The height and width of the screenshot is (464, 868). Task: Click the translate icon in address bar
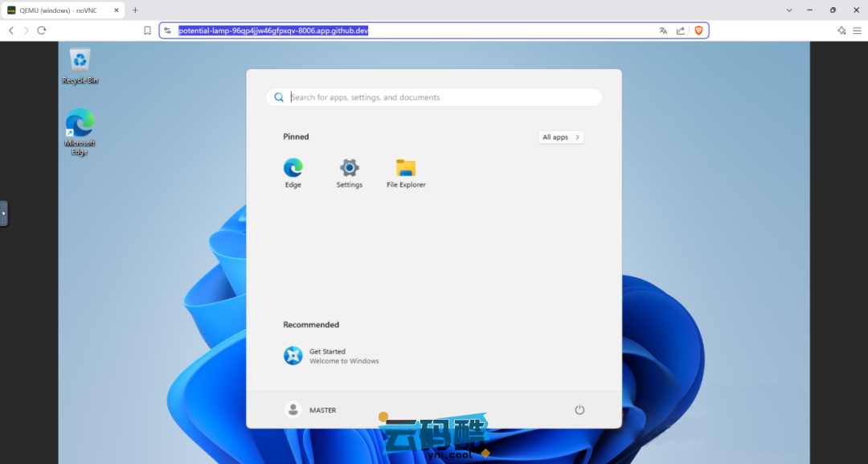663,31
